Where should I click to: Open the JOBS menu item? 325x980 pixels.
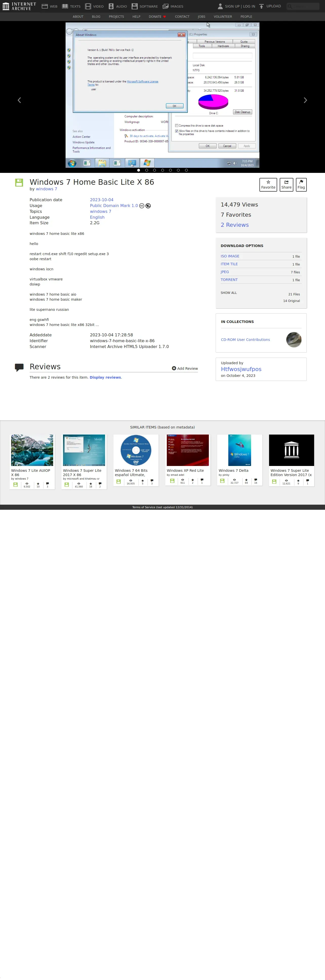click(201, 17)
